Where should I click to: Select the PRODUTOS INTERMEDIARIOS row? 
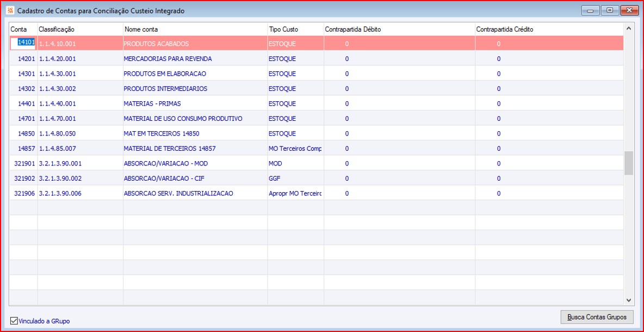316,88
